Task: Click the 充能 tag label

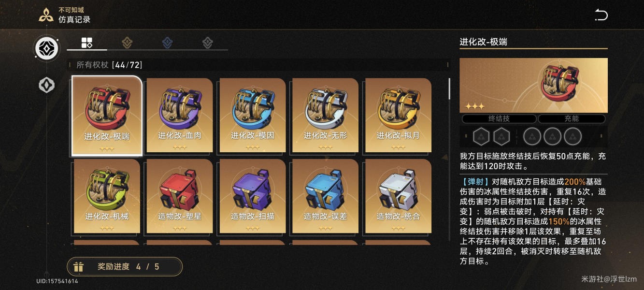Action: click(x=572, y=118)
